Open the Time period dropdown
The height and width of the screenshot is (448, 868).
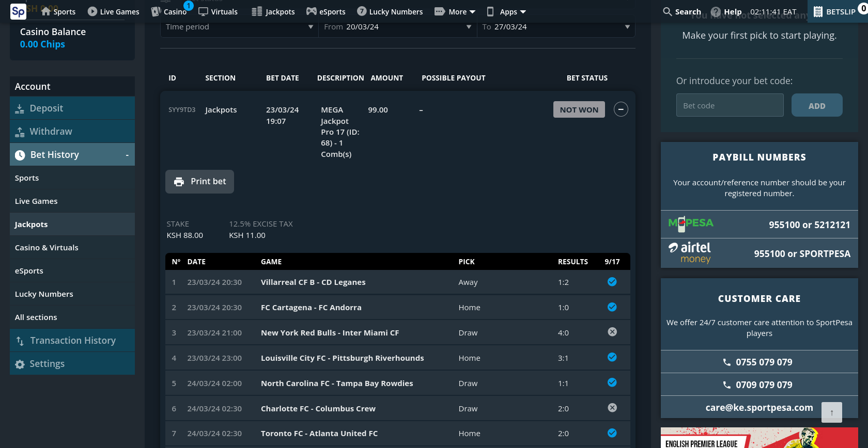[x=239, y=27]
